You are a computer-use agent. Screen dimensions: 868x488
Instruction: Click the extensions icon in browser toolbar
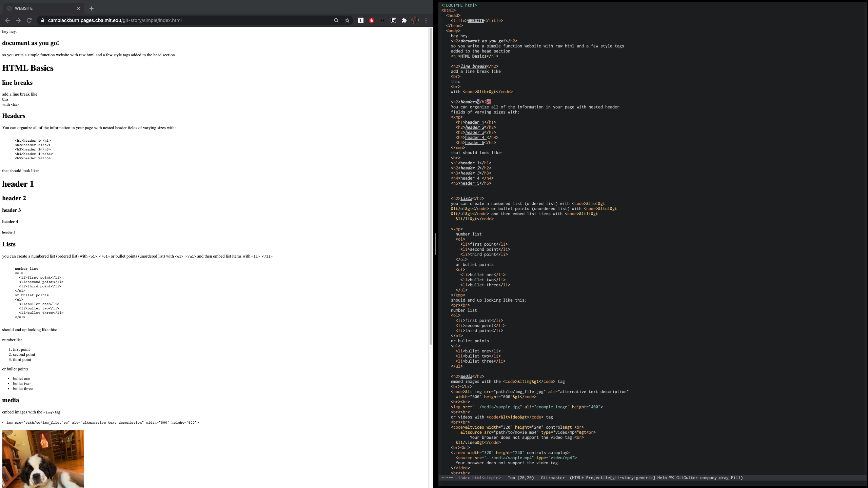click(403, 20)
